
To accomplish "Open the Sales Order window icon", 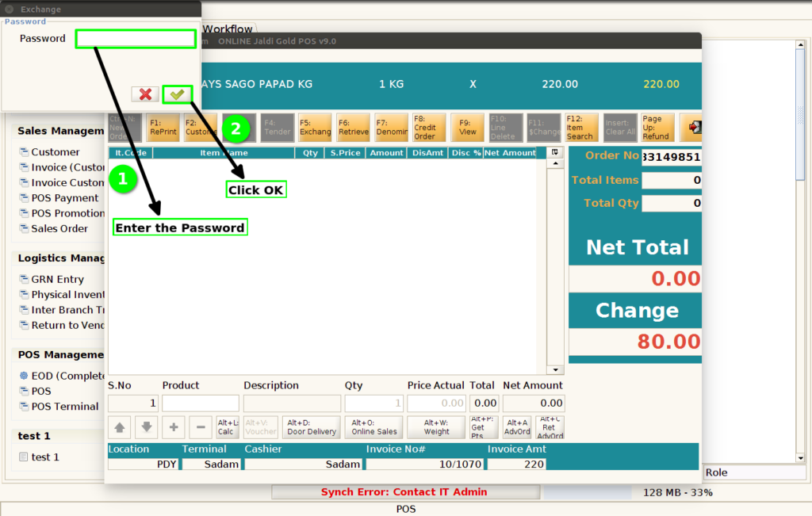I will click(24, 228).
